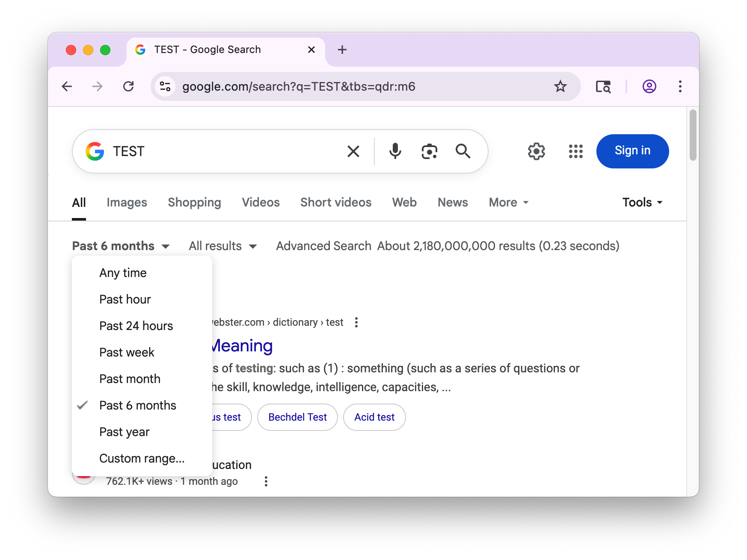Collapse the Past 6 months dropdown

(121, 246)
